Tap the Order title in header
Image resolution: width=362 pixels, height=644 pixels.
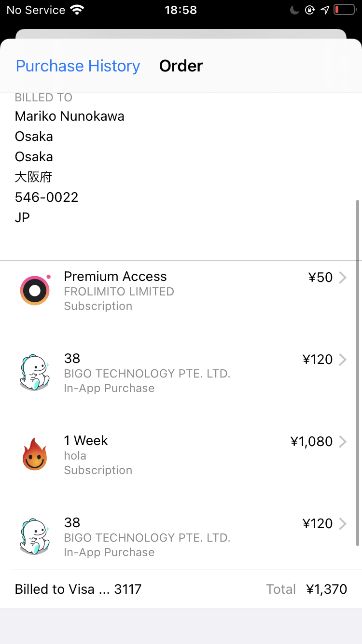(x=181, y=66)
